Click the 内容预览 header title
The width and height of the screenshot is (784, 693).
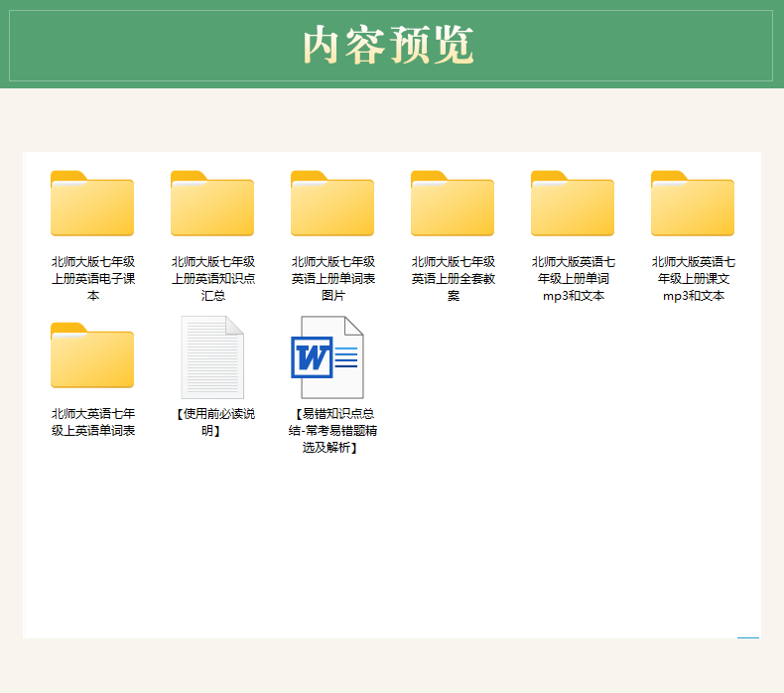[x=388, y=45]
